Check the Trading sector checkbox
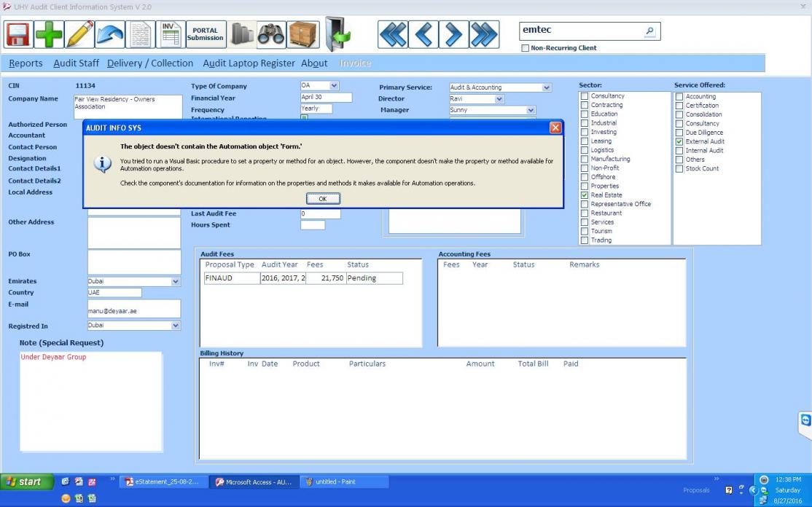Viewport: 812px width, 507px height. coord(585,240)
